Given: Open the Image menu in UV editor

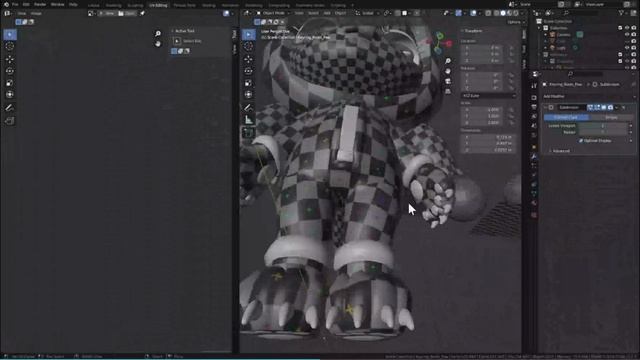Looking at the screenshot, I should coord(36,13).
